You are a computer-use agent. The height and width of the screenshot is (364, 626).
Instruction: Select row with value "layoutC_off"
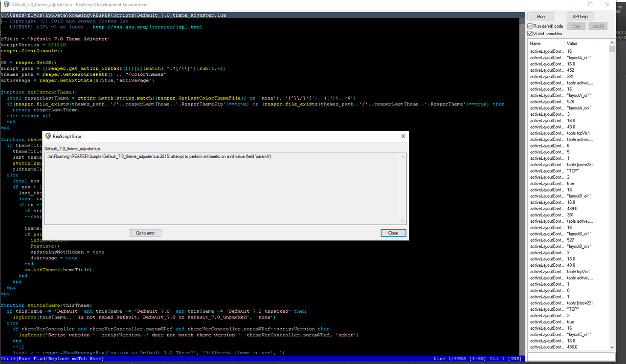tap(569, 334)
